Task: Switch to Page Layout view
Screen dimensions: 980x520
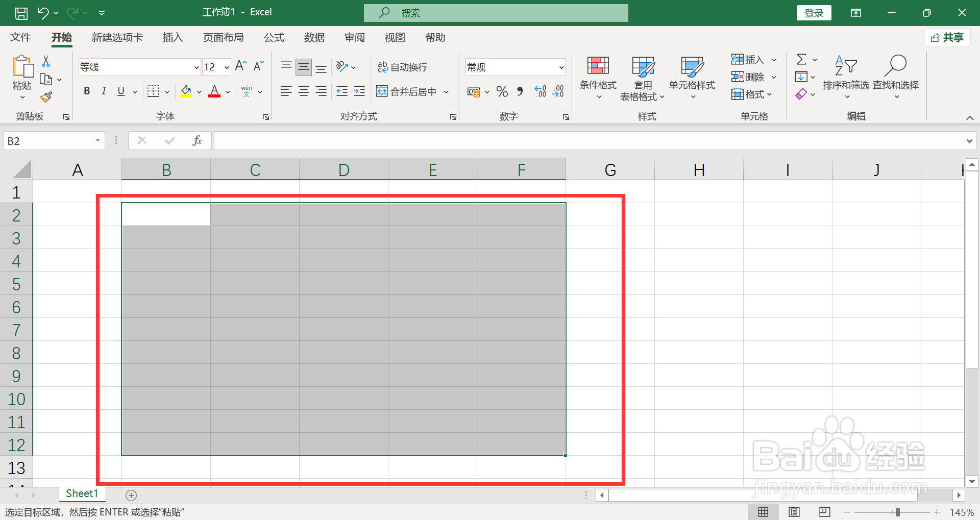Action: pos(794,512)
